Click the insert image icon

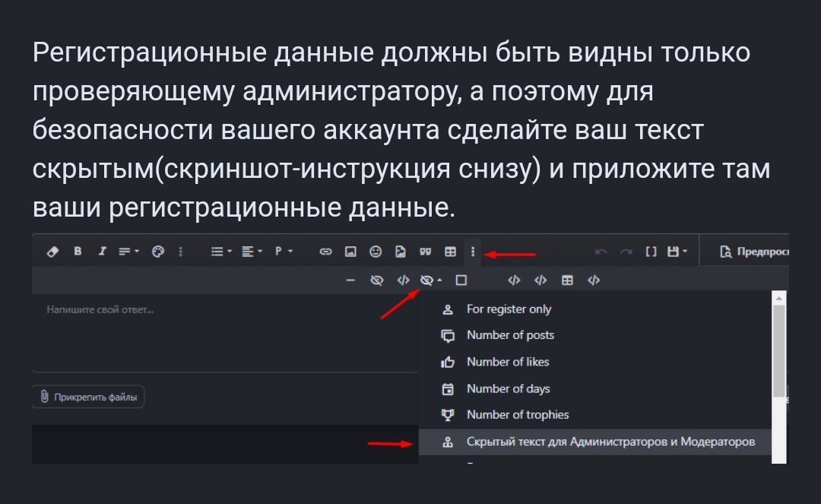point(350,252)
